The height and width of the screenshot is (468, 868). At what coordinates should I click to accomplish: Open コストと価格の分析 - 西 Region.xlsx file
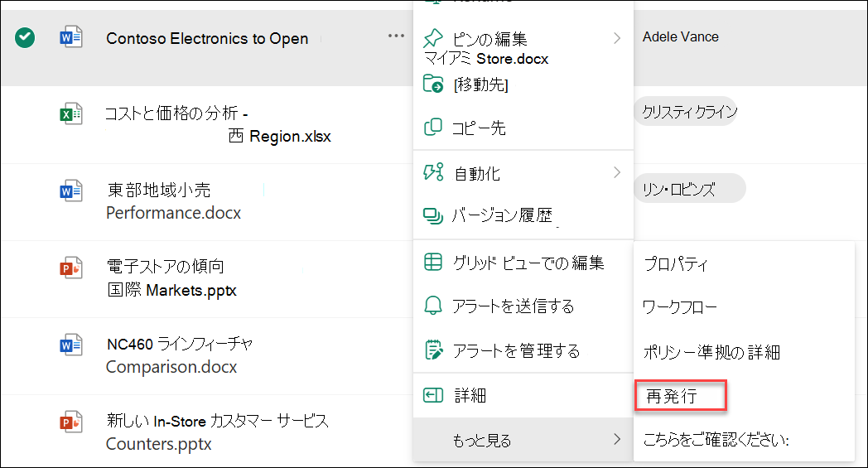[x=218, y=124]
